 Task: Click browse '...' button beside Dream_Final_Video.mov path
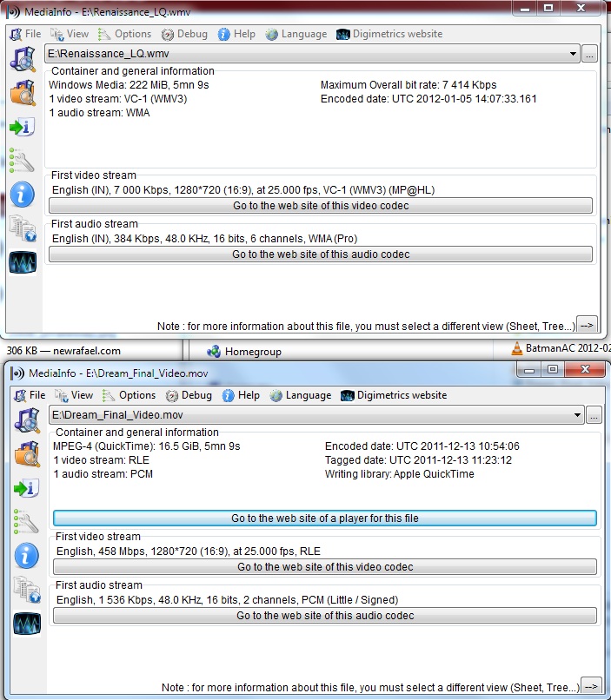594,415
